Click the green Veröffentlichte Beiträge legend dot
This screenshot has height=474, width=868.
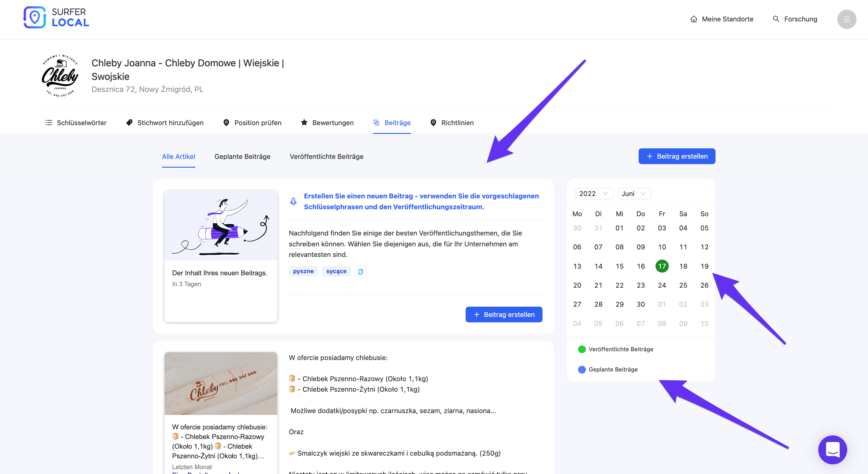pyautogui.click(x=582, y=349)
